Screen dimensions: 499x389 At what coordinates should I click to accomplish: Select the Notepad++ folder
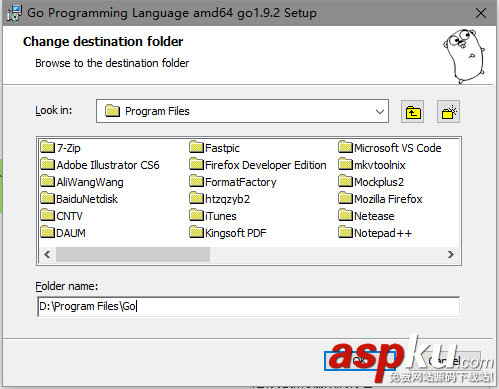coord(375,233)
